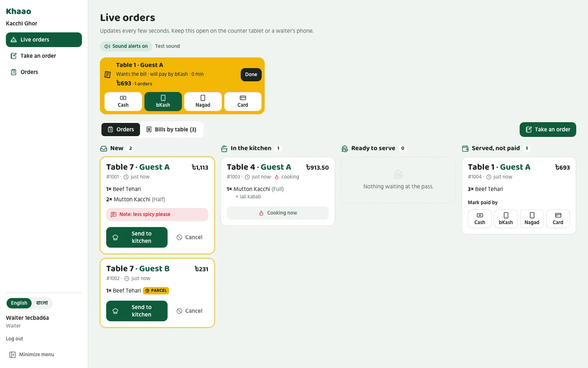Mark served Table 1 paid by Card
Image resolution: width=588 pixels, height=368 pixels.
pyautogui.click(x=558, y=219)
